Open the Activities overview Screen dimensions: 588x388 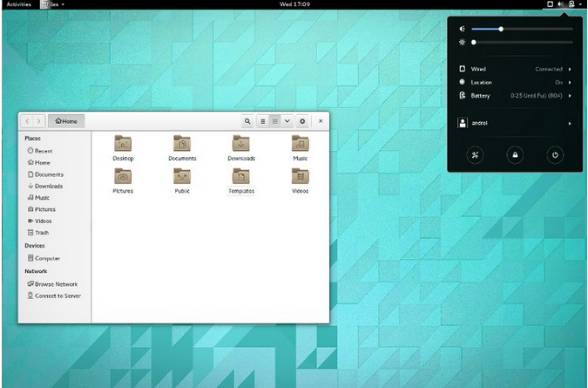[18, 4]
